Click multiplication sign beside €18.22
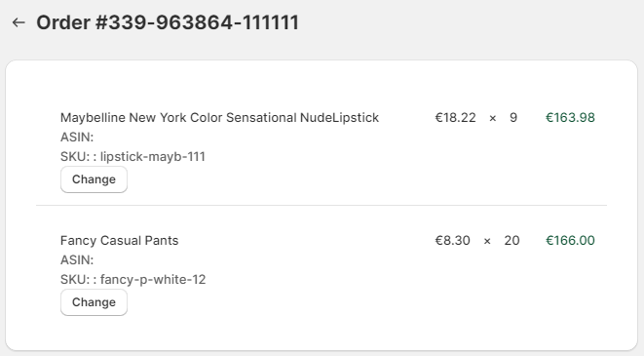This screenshot has width=644, height=356. [492, 118]
